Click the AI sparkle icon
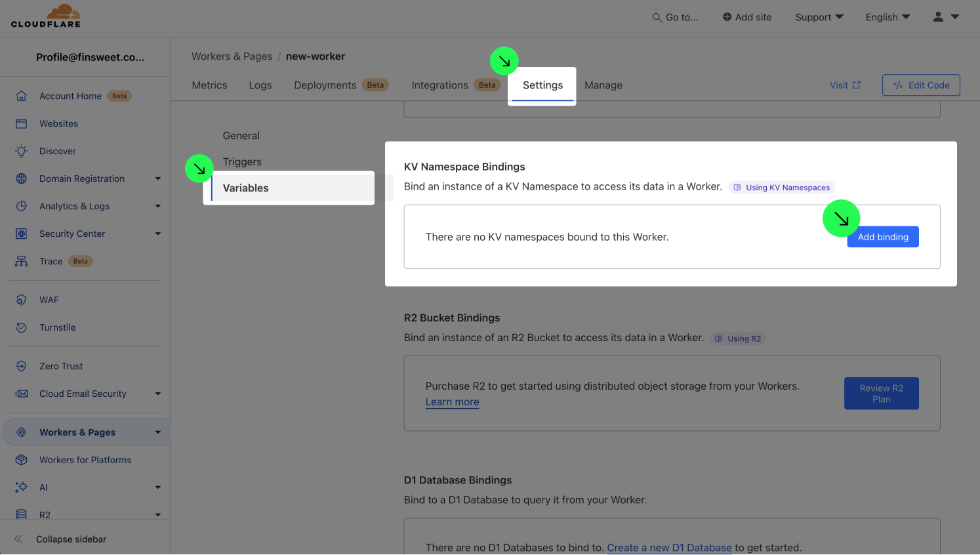Image resolution: width=980 pixels, height=555 pixels. coord(22,487)
